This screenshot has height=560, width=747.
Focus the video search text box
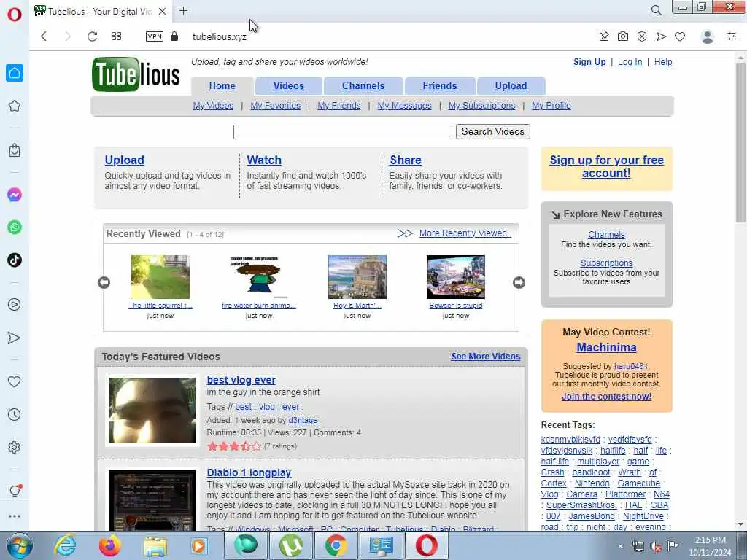coord(343,132)
